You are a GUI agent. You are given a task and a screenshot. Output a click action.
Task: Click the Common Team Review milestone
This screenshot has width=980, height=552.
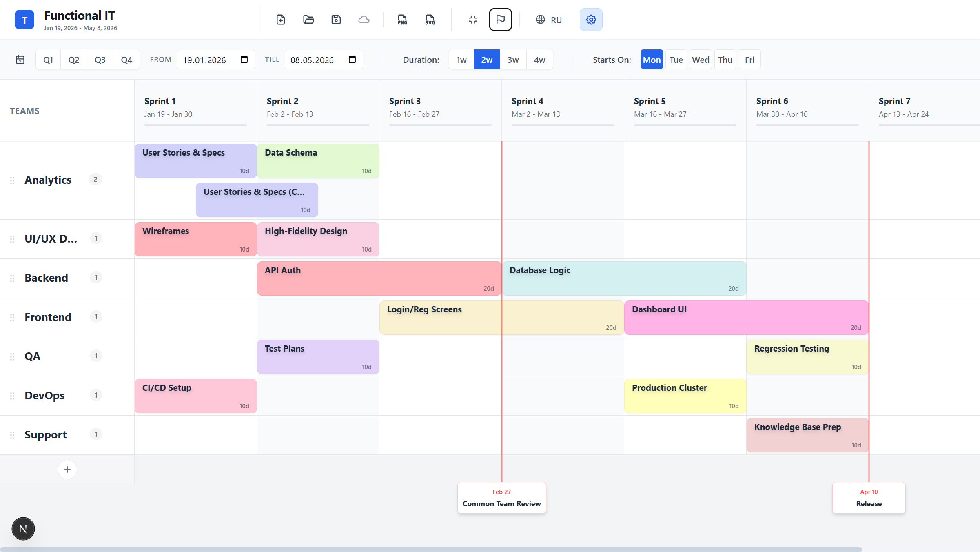tap(501, 498)
